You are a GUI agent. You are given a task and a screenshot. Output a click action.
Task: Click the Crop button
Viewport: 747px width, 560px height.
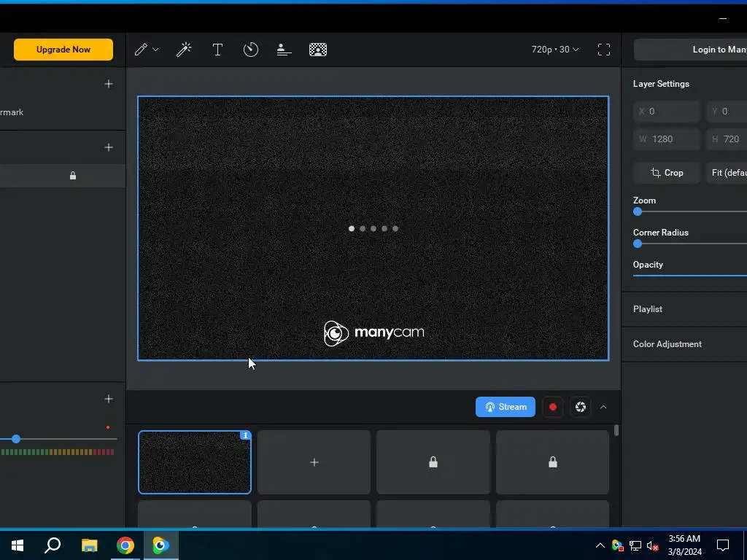coord(667,173)
